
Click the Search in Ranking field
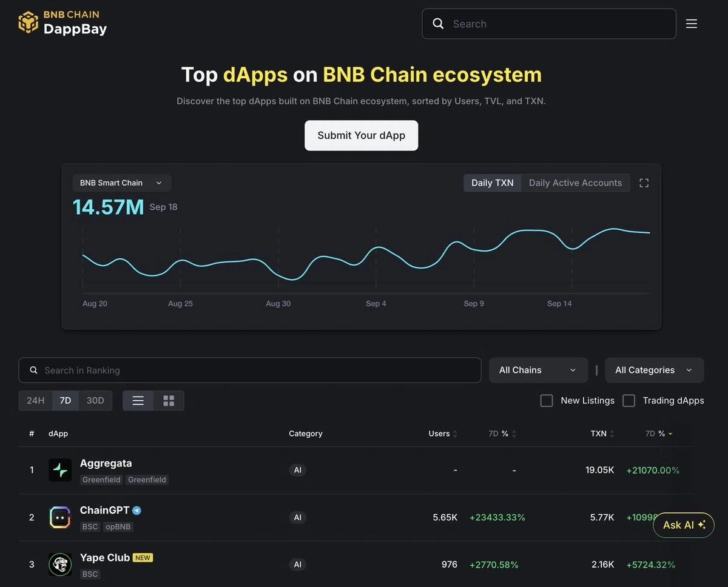250,370
